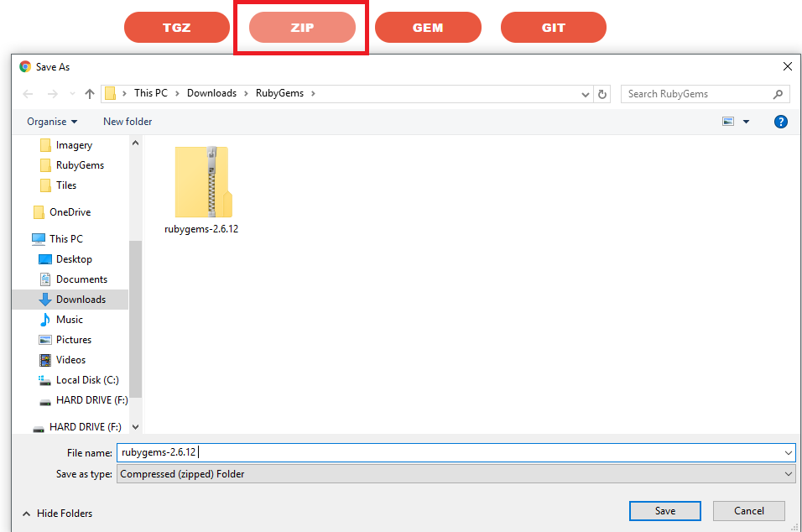802x532 pixels.
Task: Select This PC in address breadcrumb
Action: pyautogui.click(x=151, y=93)
